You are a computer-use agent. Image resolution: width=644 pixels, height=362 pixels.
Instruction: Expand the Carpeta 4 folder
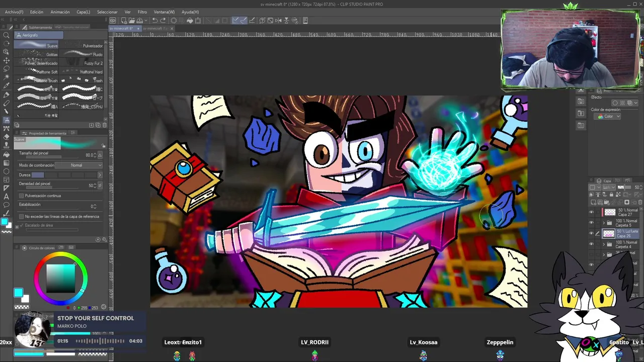604,244
